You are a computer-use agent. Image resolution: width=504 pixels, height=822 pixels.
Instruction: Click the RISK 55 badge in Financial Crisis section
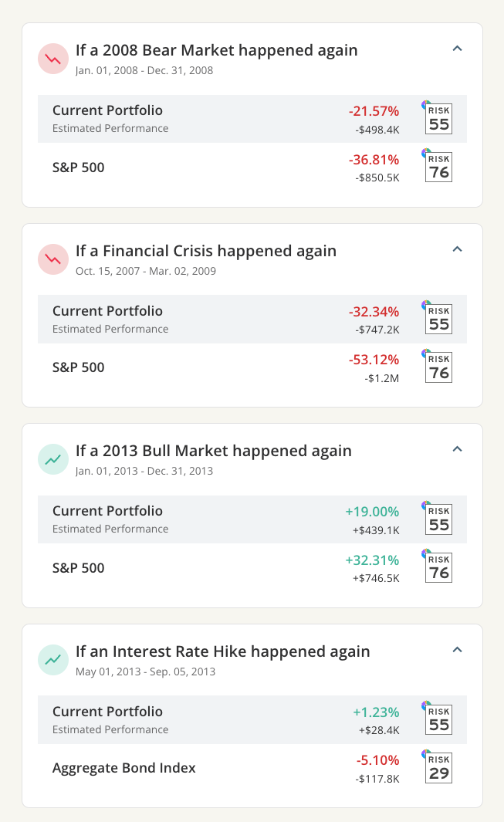click(x=438, y=319)
